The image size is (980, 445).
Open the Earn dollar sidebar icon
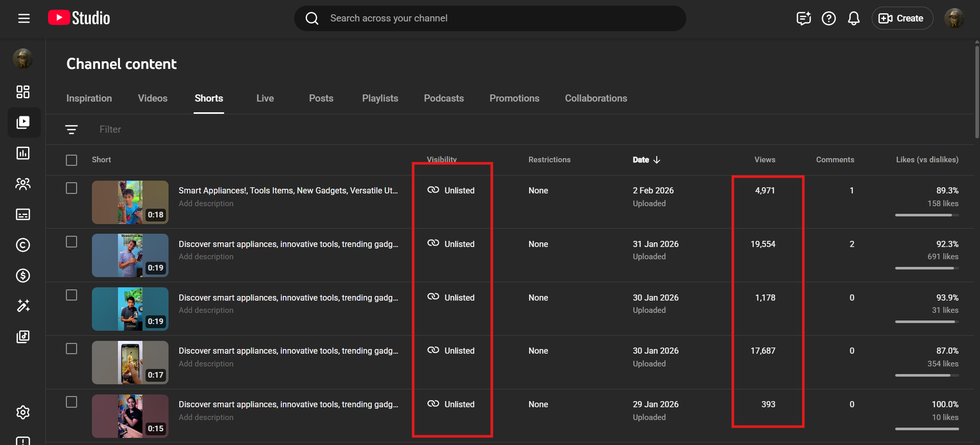[23, 276]
